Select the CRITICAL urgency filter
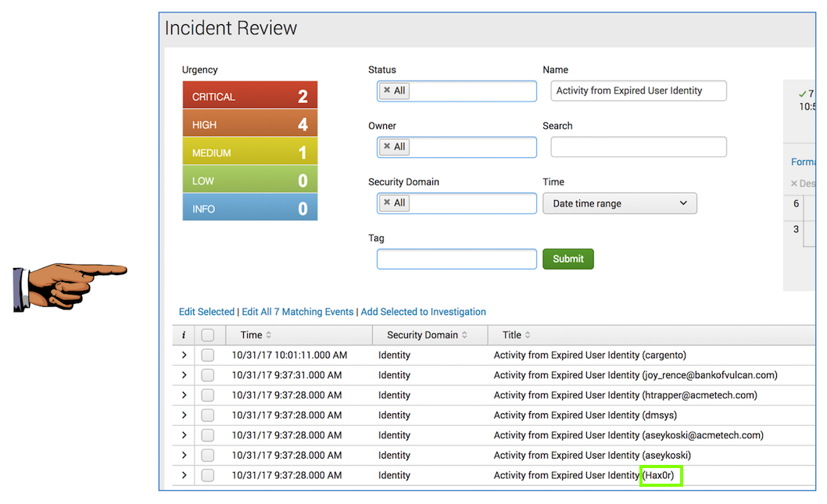This screenshot has height=504, width=827. (x=250, y=97)
